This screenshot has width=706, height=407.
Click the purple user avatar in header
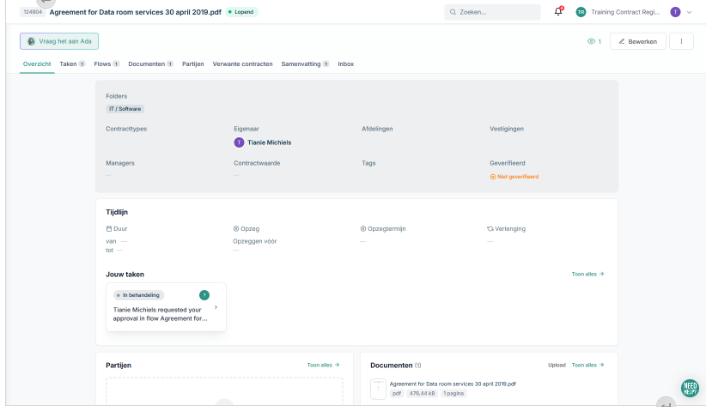coord(675,12)
